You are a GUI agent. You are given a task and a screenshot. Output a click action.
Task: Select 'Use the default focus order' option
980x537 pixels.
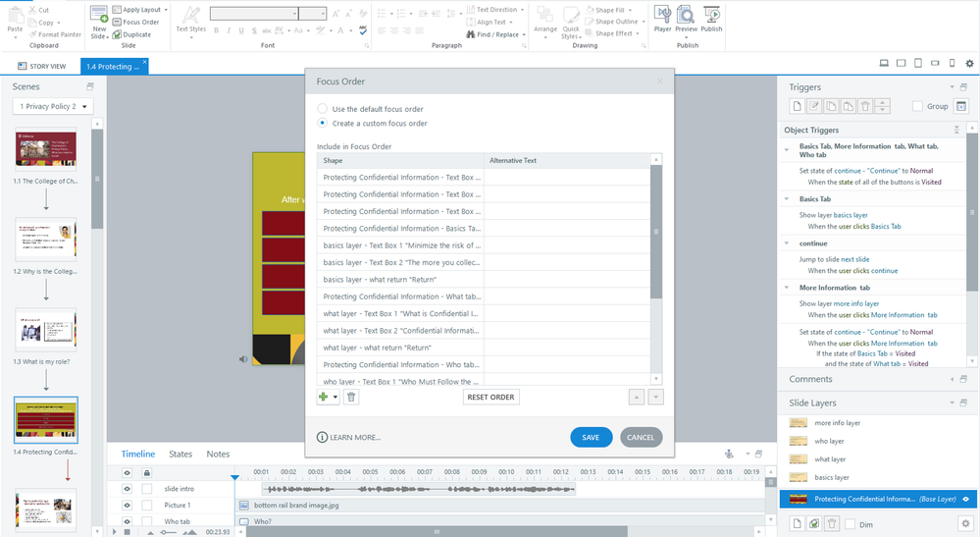point(323,109)
